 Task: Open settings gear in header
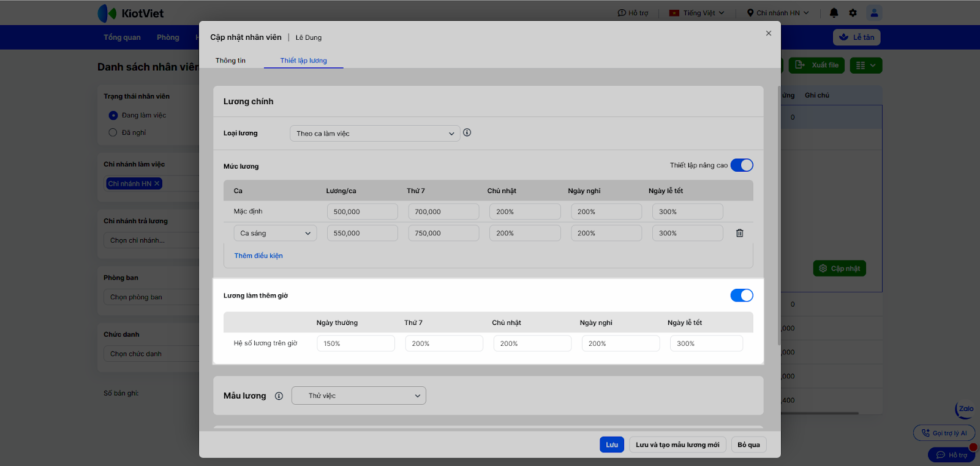point(853,13)
